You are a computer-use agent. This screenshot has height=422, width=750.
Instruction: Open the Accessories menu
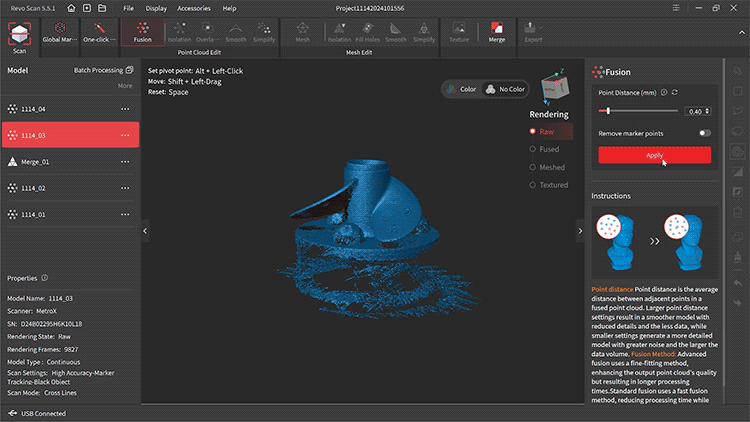tap(193, 8)
